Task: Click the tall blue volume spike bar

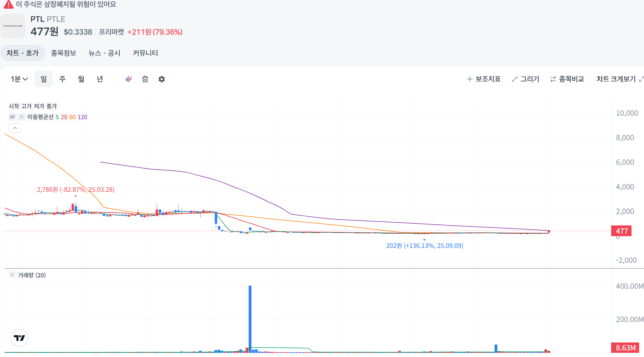Action: [x=250, y=319]
